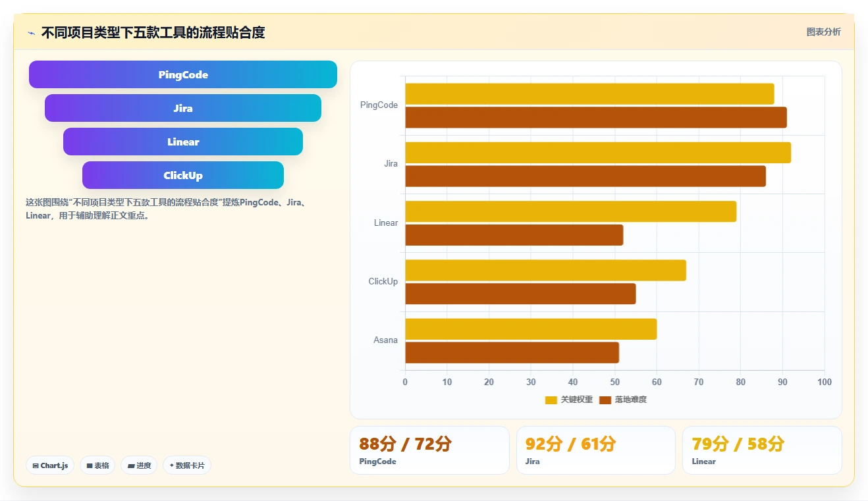868x501 pixels.
Task: Click the PingCode funnel bar
Action: (x=183, y=74)
